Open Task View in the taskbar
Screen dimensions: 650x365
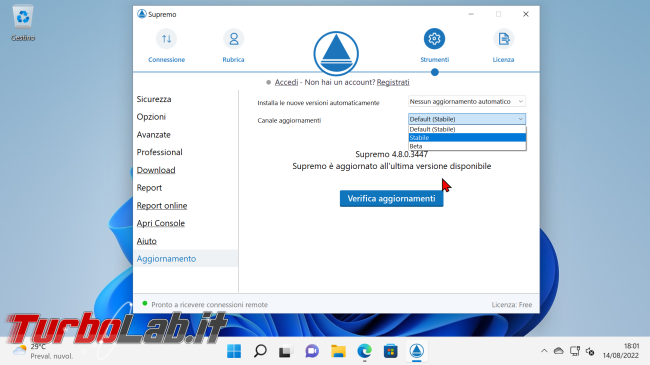[x=285, y=351]
